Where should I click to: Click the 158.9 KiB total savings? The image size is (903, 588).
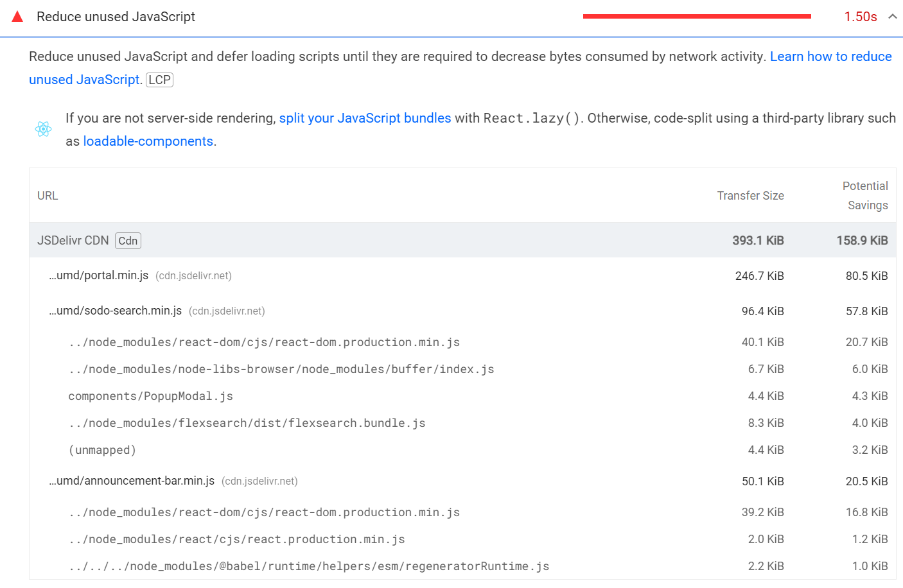tap(862, 241)
